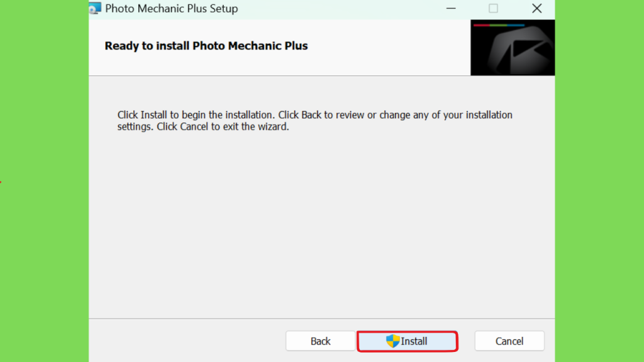Begin installation with the Install button

[x=408, y=341]
